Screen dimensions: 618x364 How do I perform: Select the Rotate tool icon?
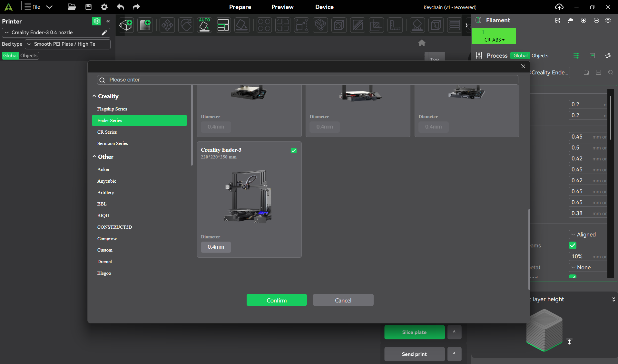click(x=186, y=25)
